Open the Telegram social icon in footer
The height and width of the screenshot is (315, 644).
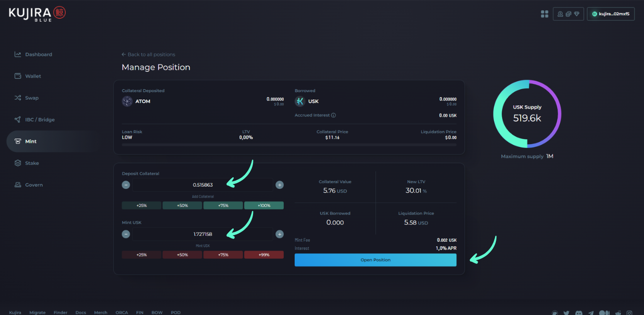point(592,313)
